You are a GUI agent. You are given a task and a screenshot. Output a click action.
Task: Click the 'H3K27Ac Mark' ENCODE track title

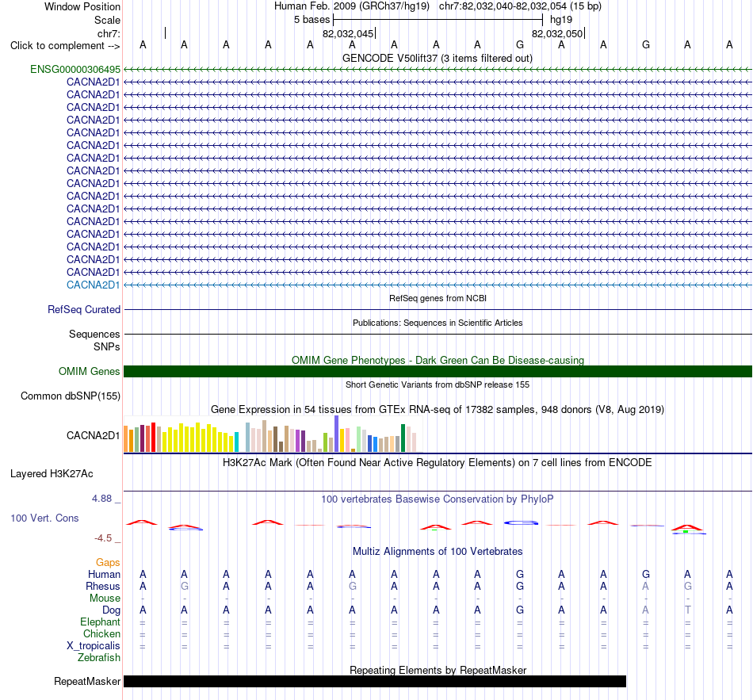(438, 463)
